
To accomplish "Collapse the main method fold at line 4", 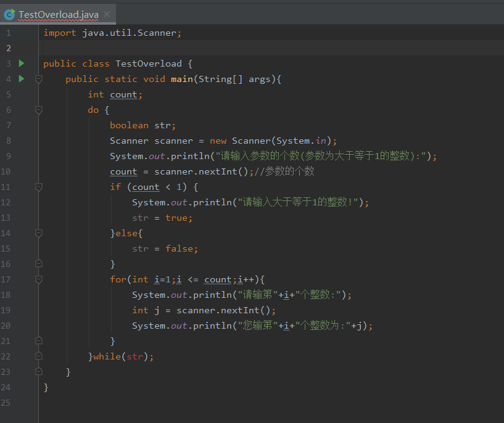I will click(x=39, y=79).
